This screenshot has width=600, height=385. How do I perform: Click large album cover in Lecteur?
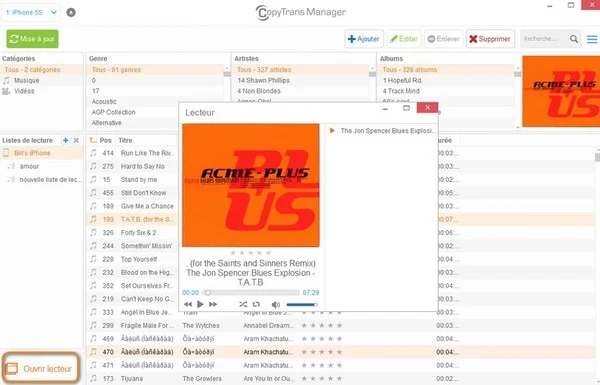pos(251,185)
